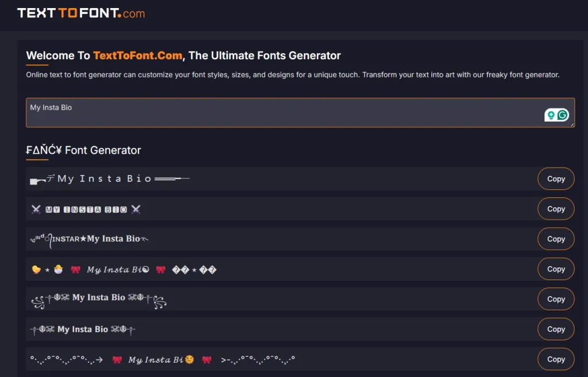This screenshot has width=588, height=377.
Task: Hit Copy beside the chick emoji cursive font
Action: (x=556, y=269)
